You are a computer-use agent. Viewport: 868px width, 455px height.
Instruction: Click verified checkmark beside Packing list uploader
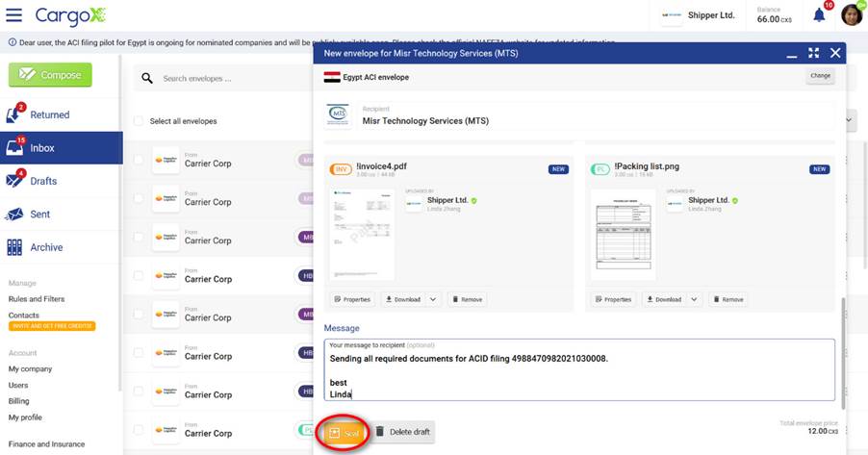click(x=735, y=201)
